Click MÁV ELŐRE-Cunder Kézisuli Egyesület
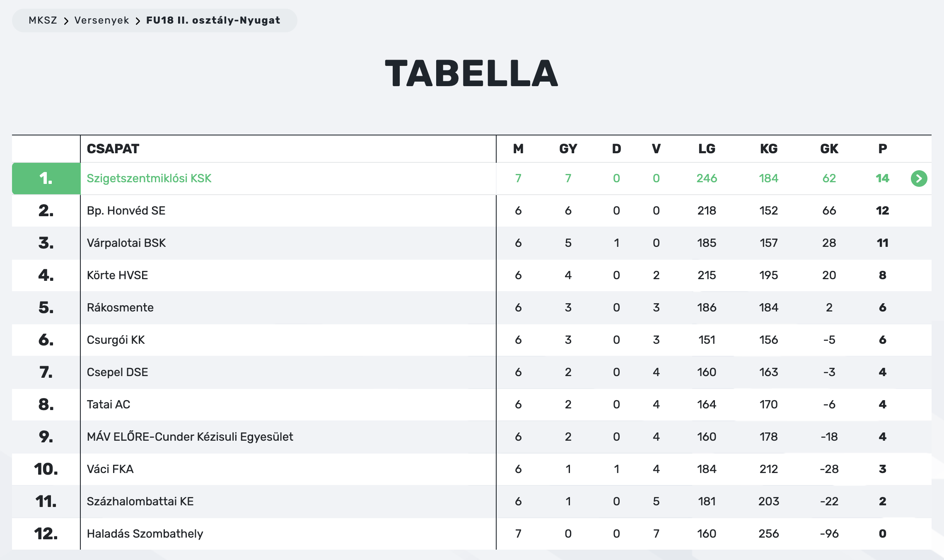Viewport: 944px width, 560px height. (x=190, y=437)
